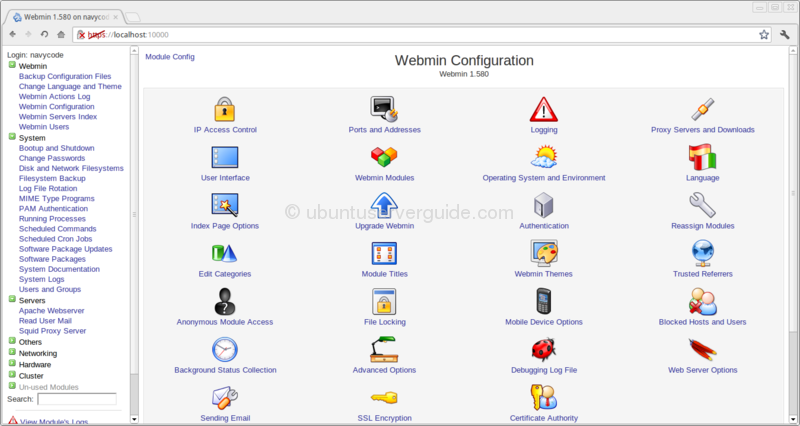
Task: Open the Module Config link
Action: pyautogui.click(x=170, y=57)
